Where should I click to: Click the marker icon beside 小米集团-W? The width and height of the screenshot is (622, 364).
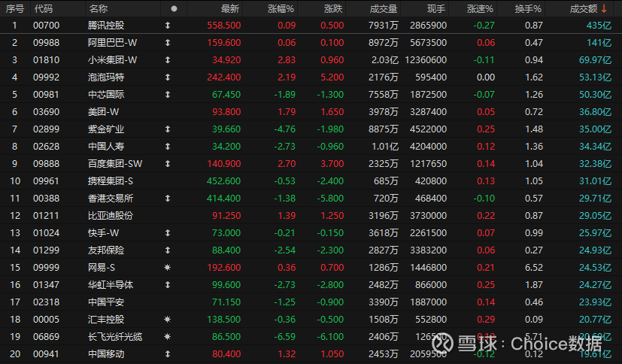pyautogui.click(x=168, y=60)
